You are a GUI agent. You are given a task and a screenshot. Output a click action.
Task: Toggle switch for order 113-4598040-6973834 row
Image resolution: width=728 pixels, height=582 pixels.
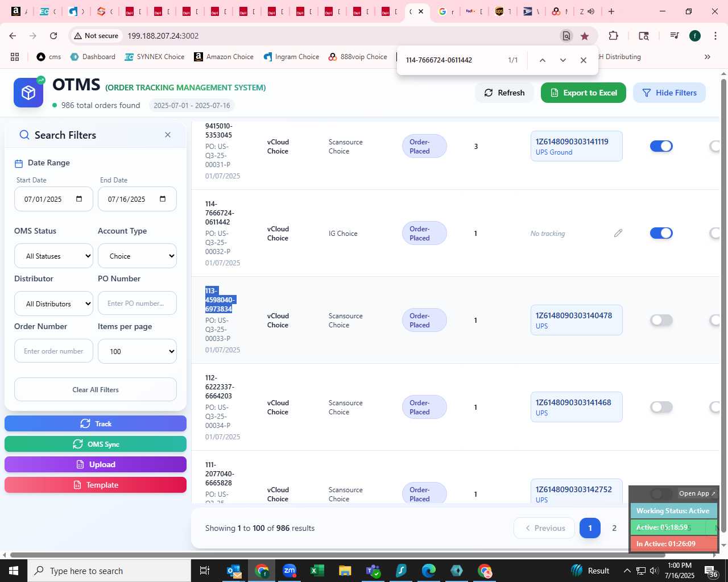[x=661, y=320]
